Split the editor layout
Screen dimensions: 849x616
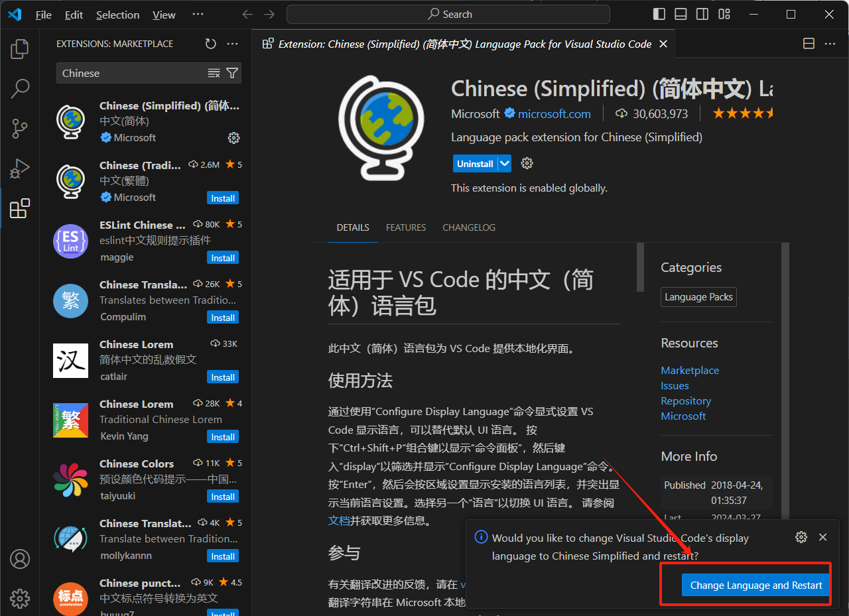click(809, 44)
